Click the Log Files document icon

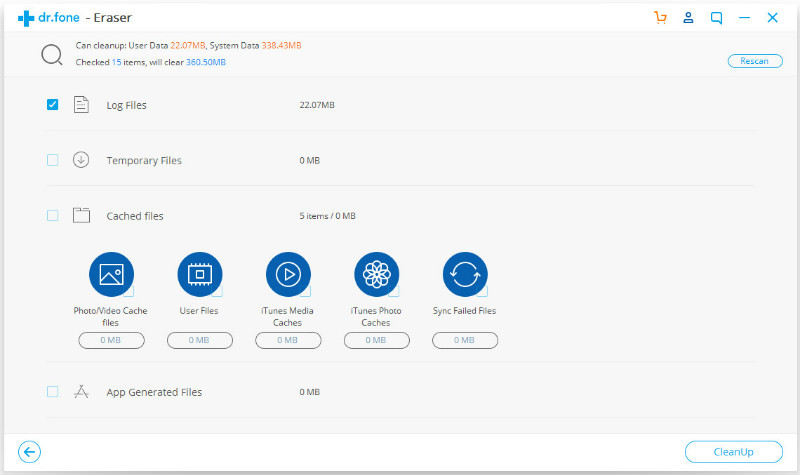[x=81, y=105]
